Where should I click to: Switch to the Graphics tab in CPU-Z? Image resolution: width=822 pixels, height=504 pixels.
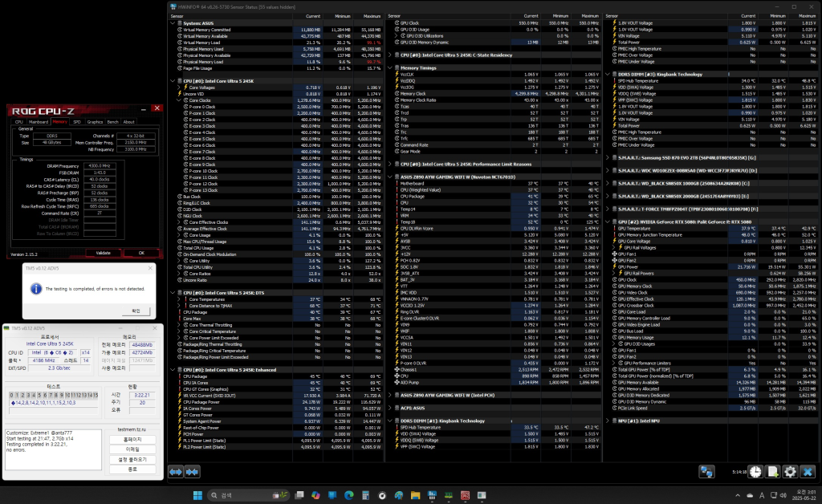(x=95, y=121)
